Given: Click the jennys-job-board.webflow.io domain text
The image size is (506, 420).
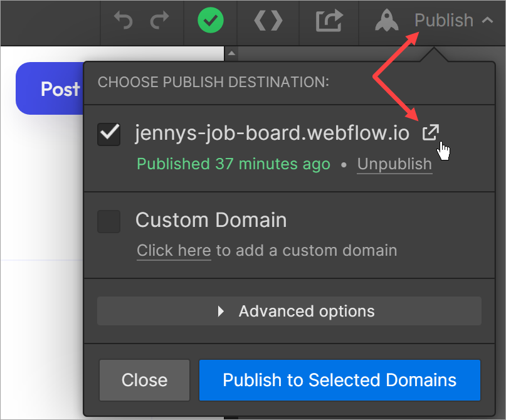Looking at the screenshot, I should point(272,132).
